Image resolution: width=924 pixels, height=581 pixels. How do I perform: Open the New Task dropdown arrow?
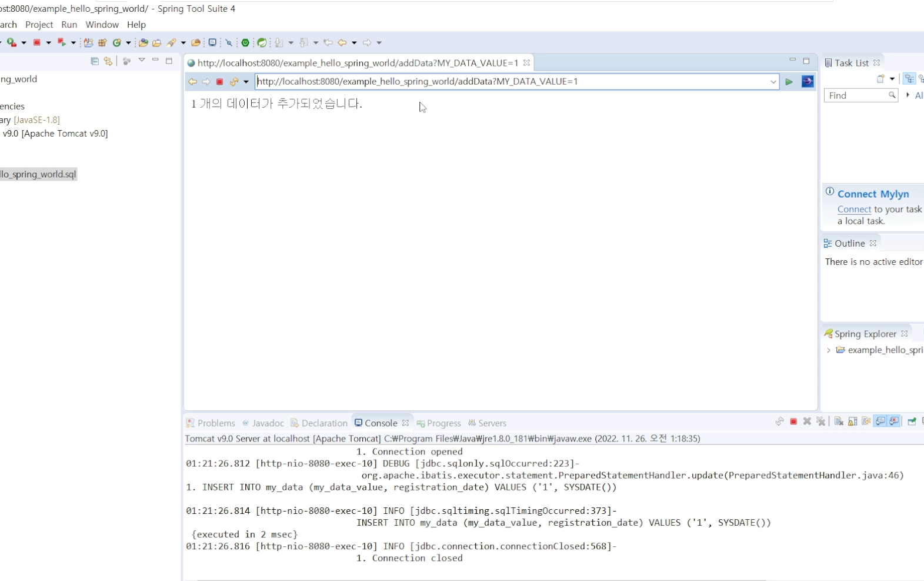892,79
